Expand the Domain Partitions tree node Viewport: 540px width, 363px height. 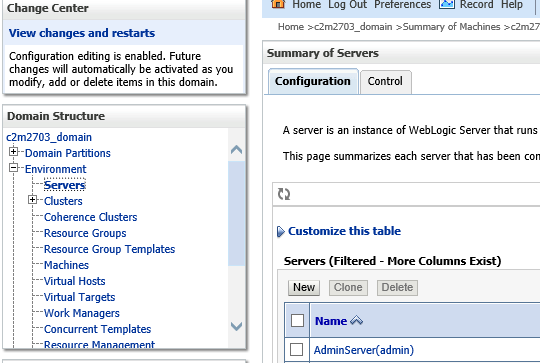coord(13,152)
